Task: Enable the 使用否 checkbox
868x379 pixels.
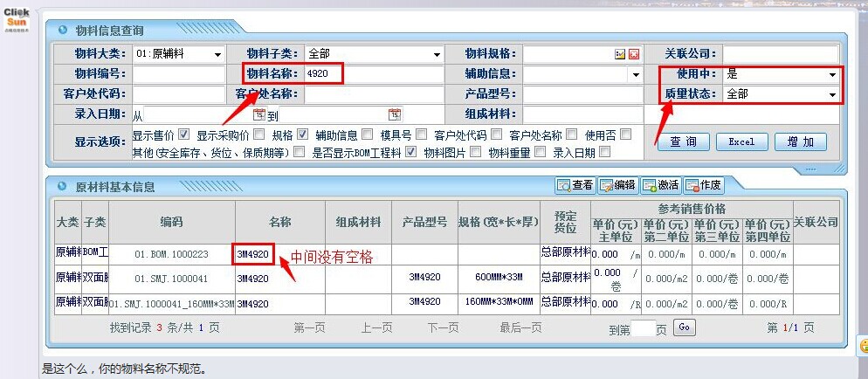Action: click(x=625, y=134)
